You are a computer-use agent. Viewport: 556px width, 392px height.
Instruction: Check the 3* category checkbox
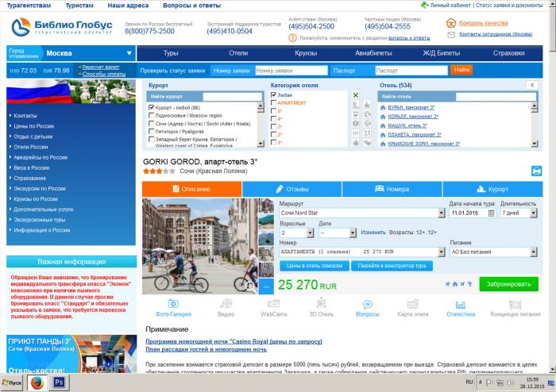coord(273,127)
